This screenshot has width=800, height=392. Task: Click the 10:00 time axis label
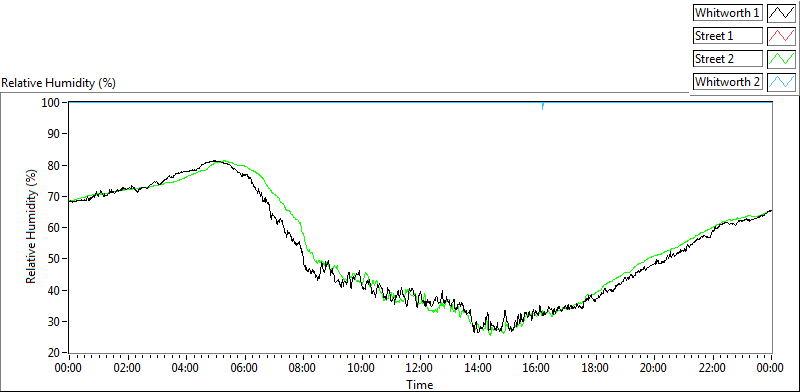click(362, 368)
